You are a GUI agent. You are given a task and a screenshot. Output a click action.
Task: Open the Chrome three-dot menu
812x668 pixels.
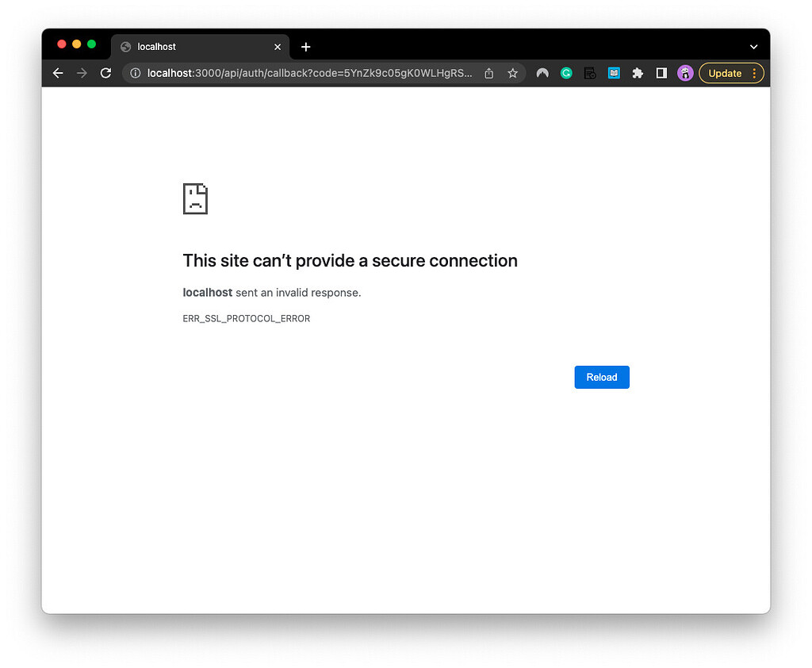click(x=755, y=73)
